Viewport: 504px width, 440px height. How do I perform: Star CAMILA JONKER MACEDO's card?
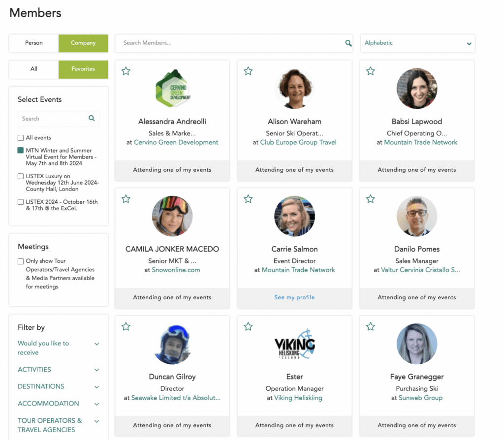(126, 199)
